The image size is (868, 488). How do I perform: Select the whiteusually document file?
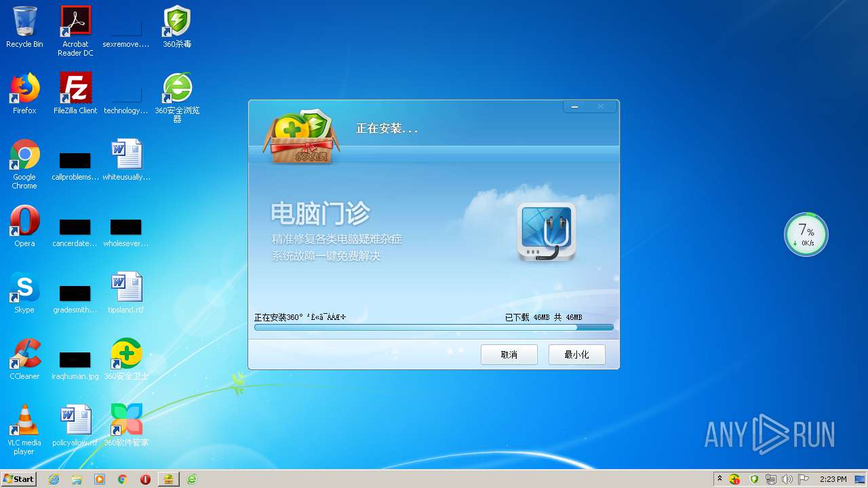(126, 160)
